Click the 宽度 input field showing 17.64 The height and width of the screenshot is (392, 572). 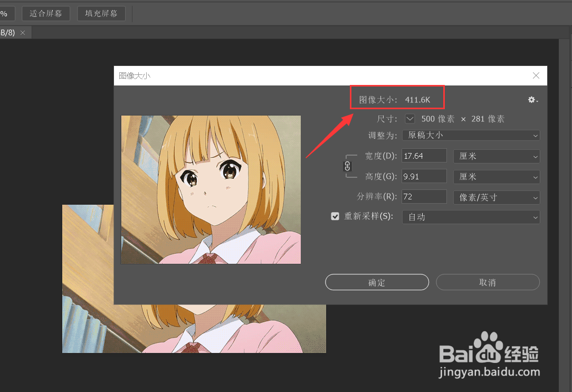coord(424,156)
